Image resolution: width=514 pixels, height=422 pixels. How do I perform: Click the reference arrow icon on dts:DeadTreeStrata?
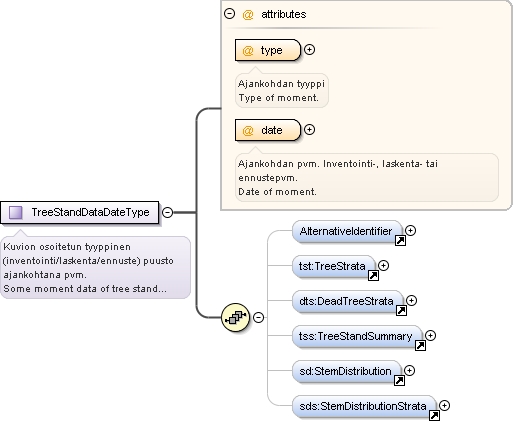pyautogui.click(x=401, y=310)
